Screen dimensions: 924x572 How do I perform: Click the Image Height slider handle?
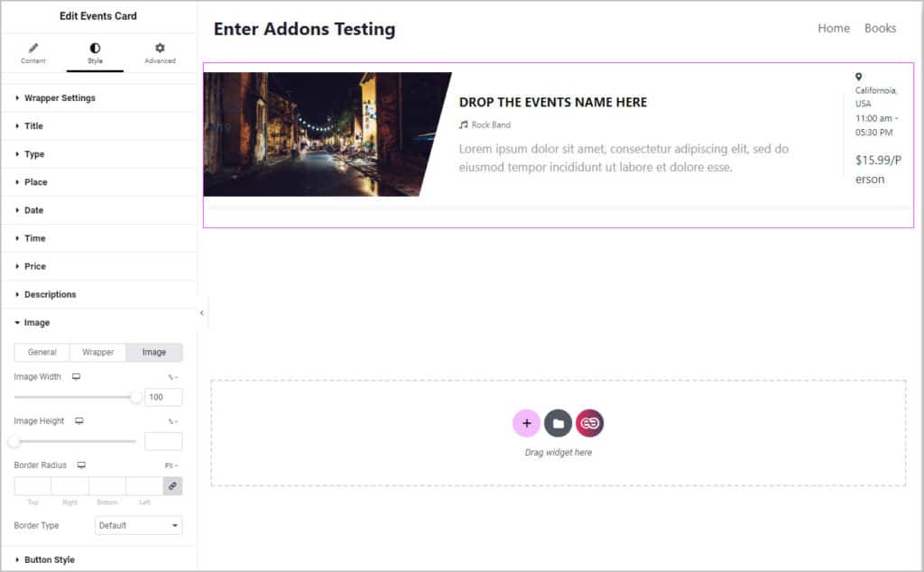pos(14,441)
